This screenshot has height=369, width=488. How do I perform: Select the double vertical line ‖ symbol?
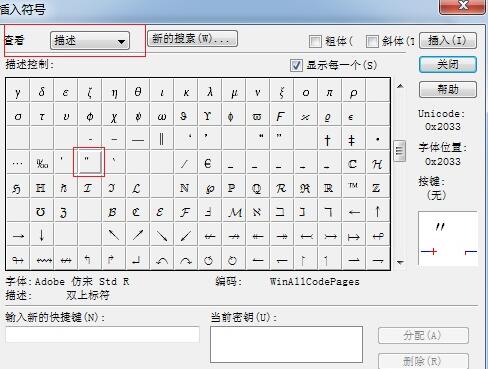pos(162,139)
